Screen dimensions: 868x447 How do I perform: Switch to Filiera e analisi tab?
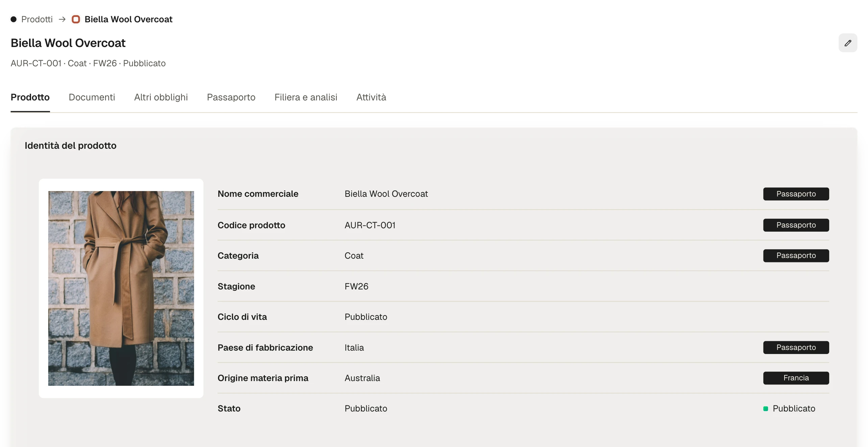[306, 97]
